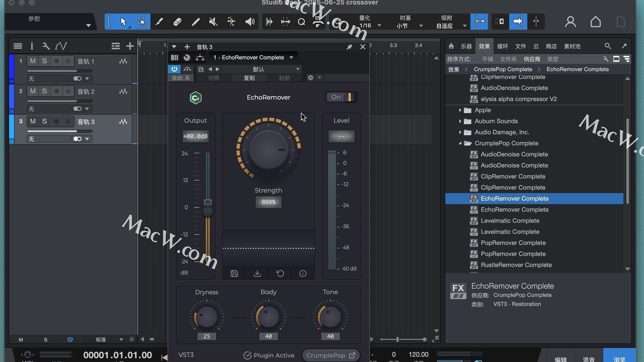644x362 pixels.
Task: Click the CrumplePop logo icon
Action: [x=196, y=98]
